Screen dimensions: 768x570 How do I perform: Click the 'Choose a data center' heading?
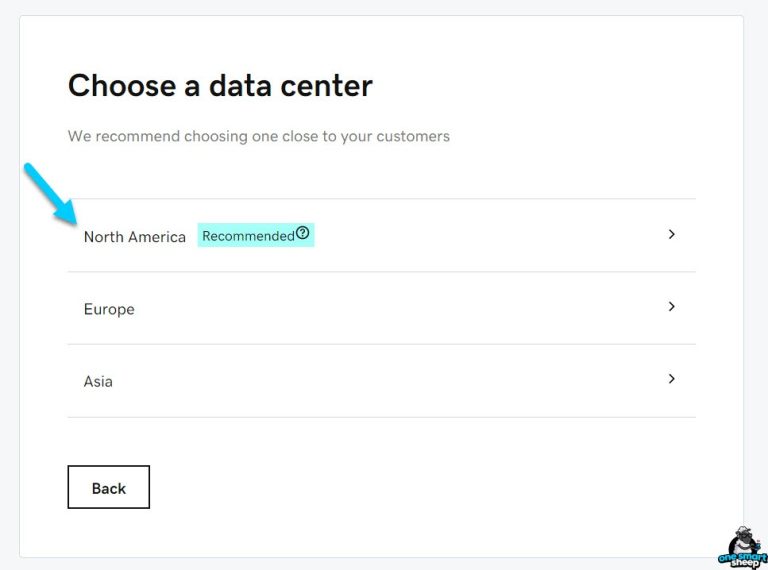coord(220,85)
